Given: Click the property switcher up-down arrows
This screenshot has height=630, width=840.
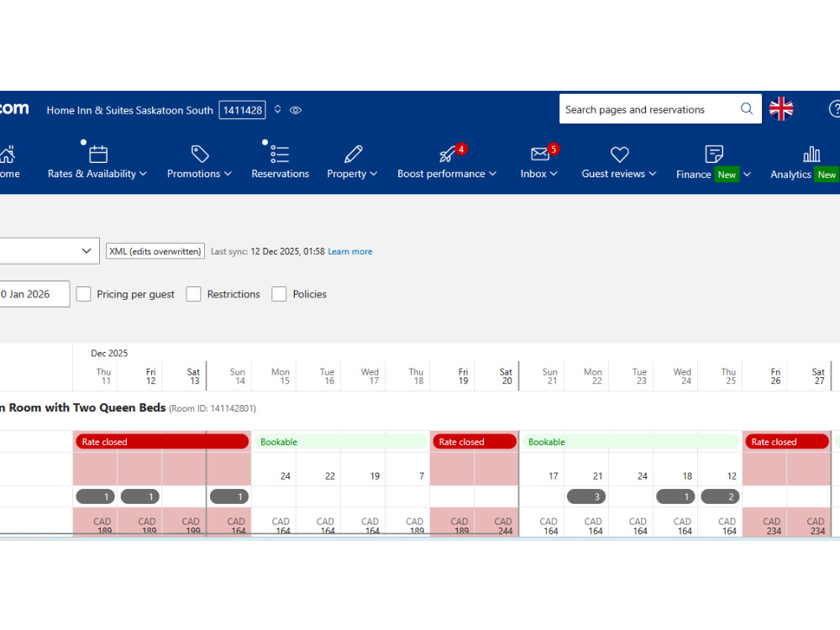Looking at the screenshot, I should [x=277, y=109].
